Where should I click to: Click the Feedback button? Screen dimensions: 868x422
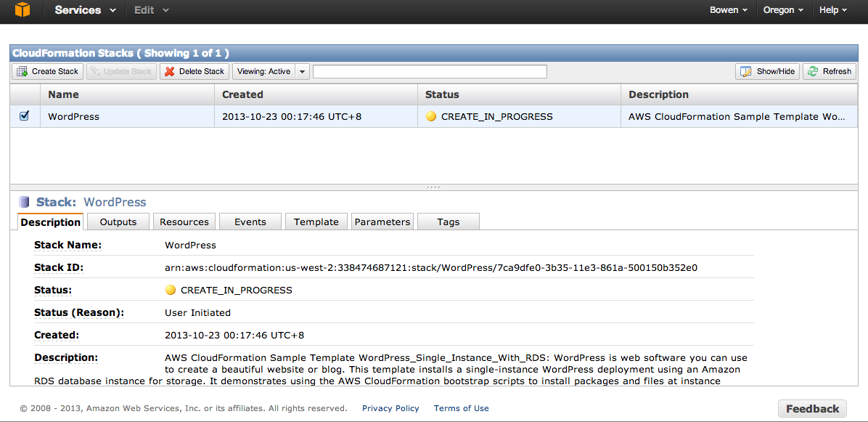[812, 409]
